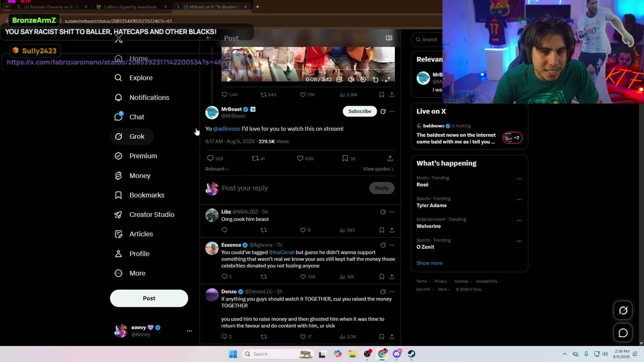Open more options for MrBeast's post
Image resolution: width=644 pixels, height=362 pixels.
(x=392, y=111)
